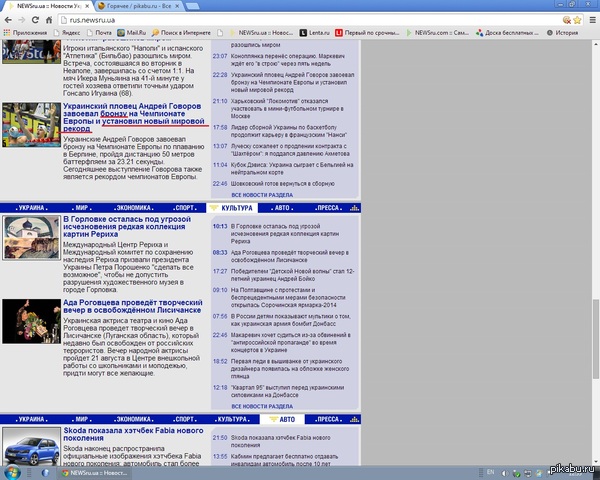Open the EN language indicator in tray
This screenshot has height=480, width=600.
click(x=491, y=472)
